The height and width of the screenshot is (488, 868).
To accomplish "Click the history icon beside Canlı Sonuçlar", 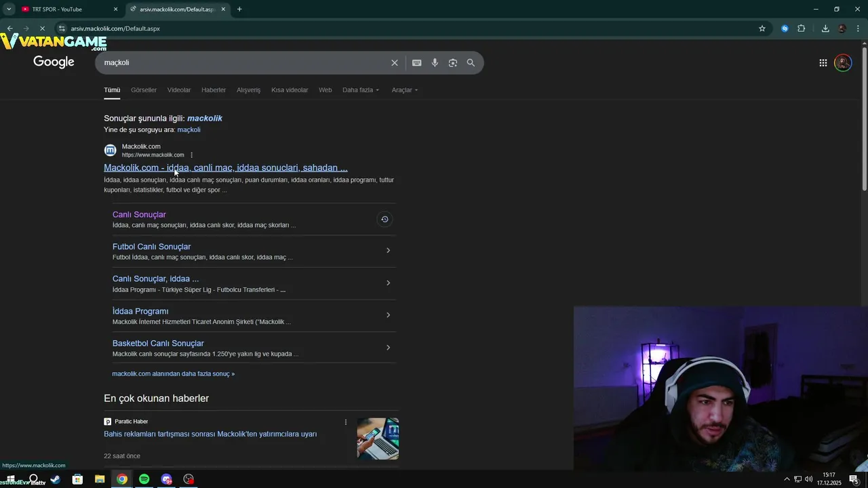I will 384,219.
